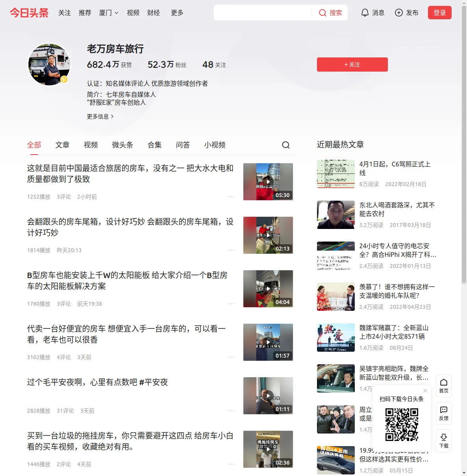Play the 01:11 video thumbnail
This screenshot has height=476, width=467.
[x=268, y=396]
